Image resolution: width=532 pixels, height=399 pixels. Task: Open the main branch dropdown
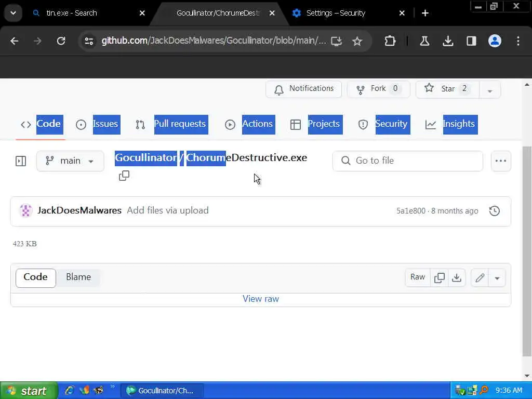point(70,161)
